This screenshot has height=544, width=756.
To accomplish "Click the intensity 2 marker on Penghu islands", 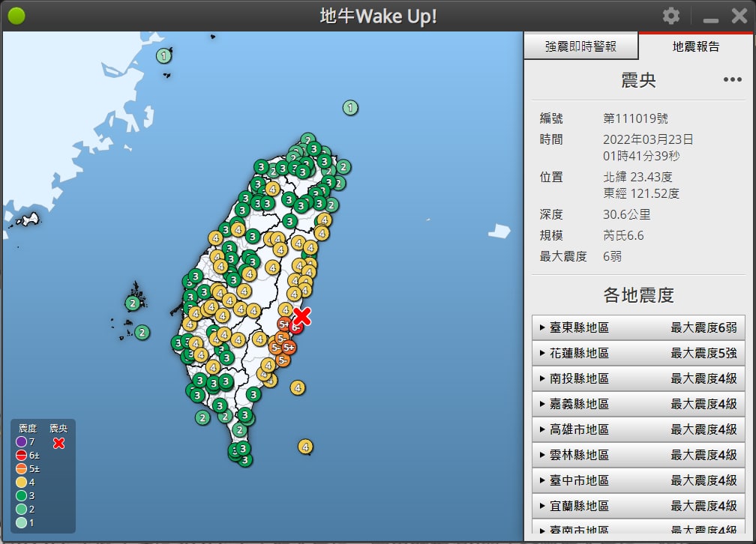I will [x=133, y=303].
